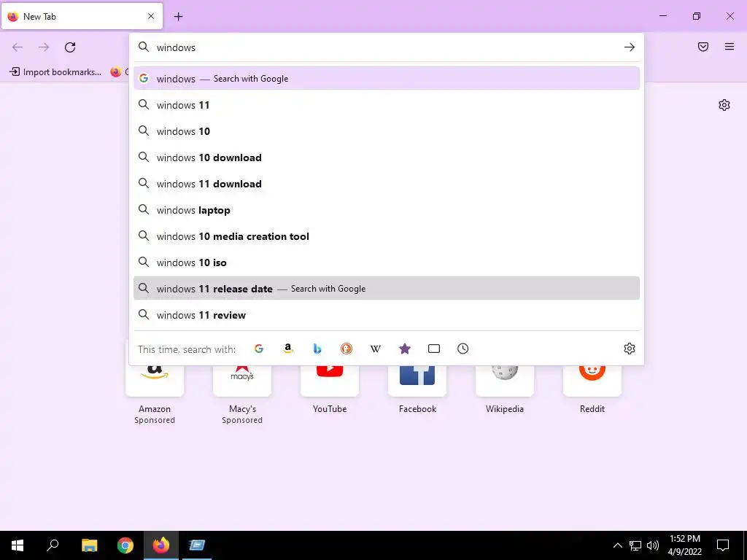This screenshot has width=747, height=560.
Task: Choose suggestion windows 10
Action: click(x=387, y=131)
